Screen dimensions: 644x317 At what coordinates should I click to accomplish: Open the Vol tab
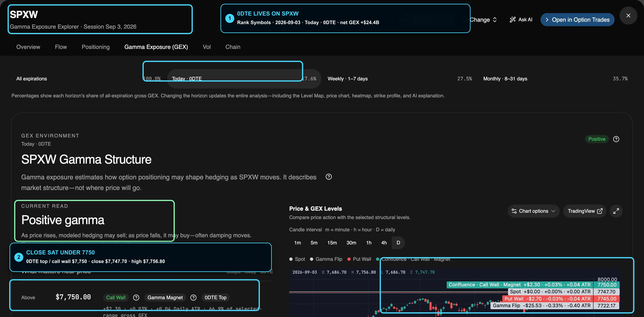[x=207, y=47]
